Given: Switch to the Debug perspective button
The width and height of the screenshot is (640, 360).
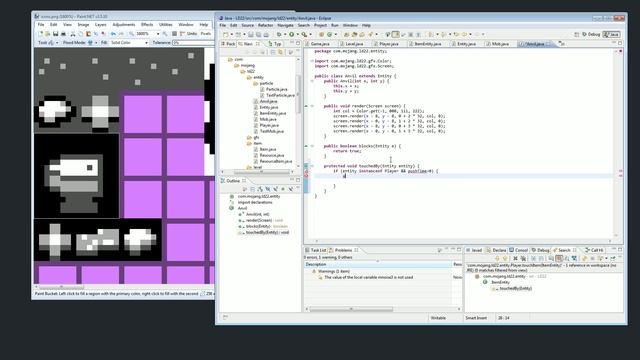Looking at the screenshot, I should tap(591, 34).
